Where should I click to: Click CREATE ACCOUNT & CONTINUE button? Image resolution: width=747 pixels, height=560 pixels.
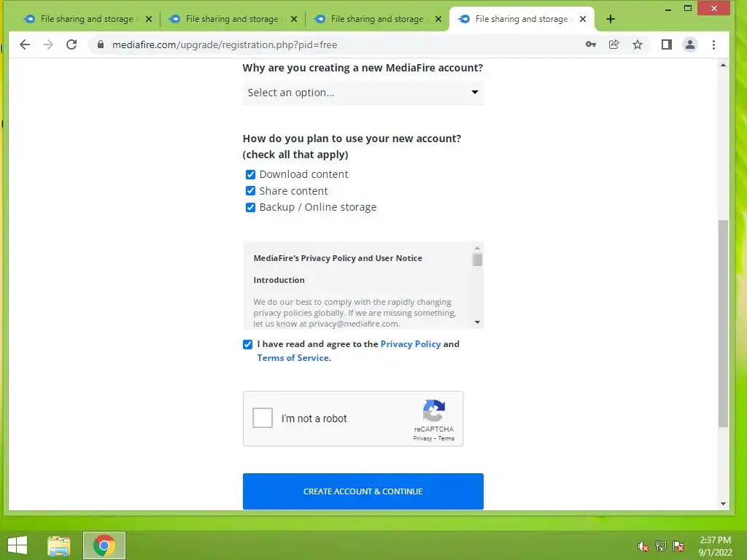pyautogui.click(x=363, y=491)
